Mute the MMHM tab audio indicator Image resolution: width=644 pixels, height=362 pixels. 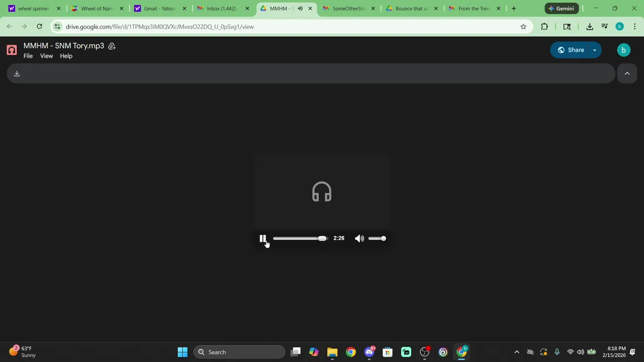300,9
